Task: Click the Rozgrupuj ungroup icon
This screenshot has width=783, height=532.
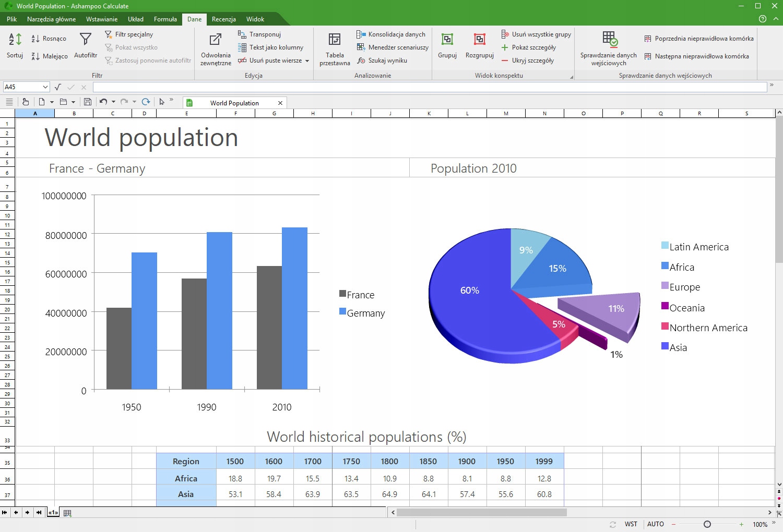Action: click(479, 40)
